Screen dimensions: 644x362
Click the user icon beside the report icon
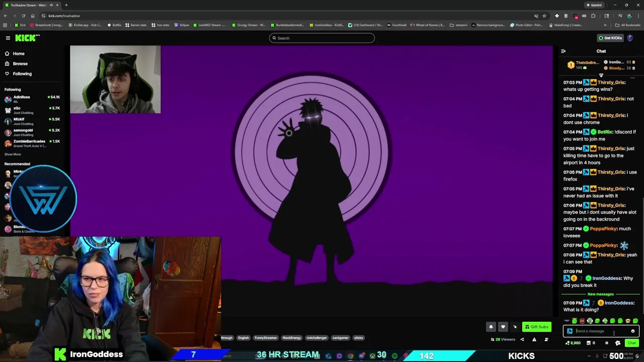pos(546,339)
